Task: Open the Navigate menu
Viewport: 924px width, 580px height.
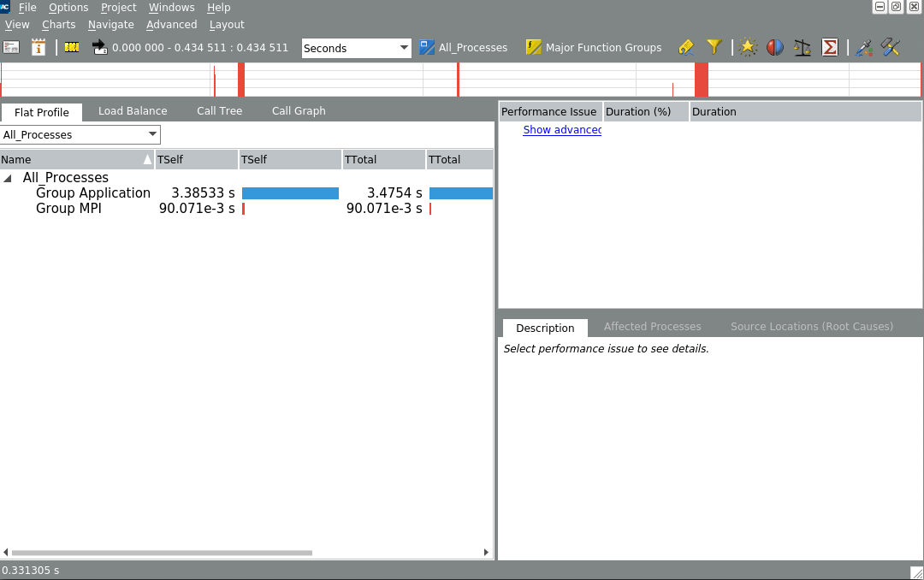Action: pos(110,25)
